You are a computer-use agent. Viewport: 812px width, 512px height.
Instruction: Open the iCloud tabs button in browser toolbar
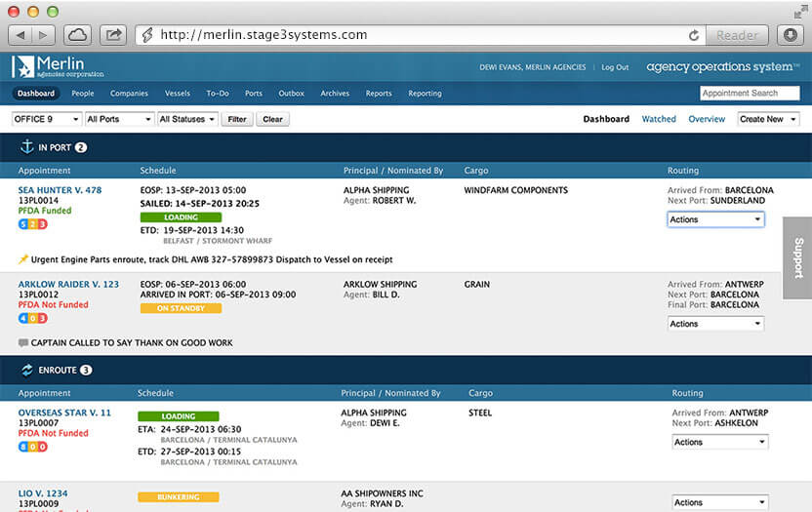tap(78, 34)
